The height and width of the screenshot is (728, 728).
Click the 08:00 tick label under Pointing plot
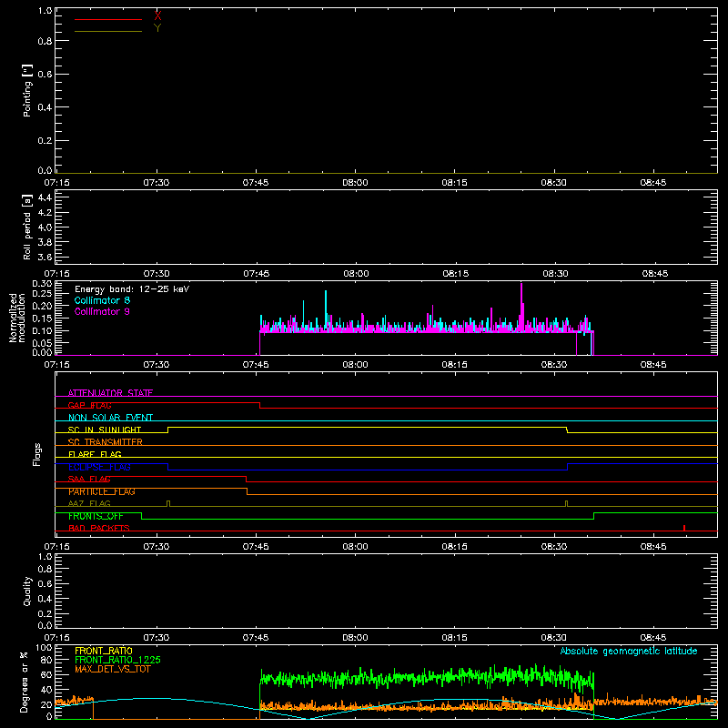[355, 183]
